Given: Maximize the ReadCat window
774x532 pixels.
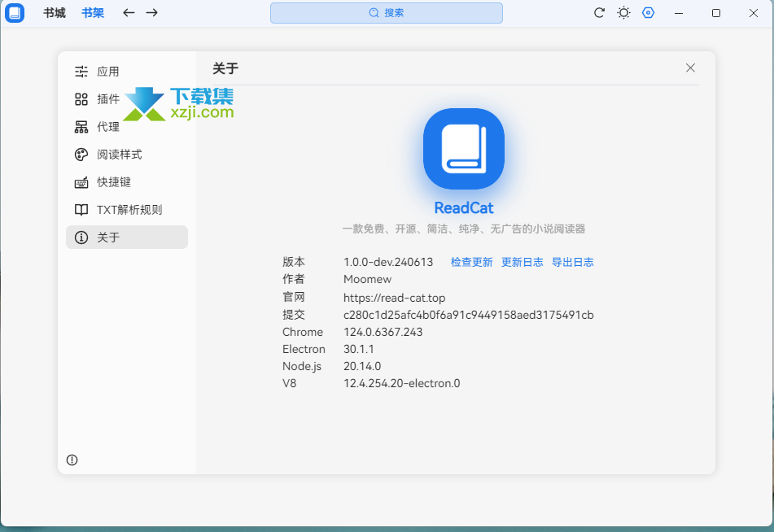Looking at the screenshot, I should coord(716,13).
